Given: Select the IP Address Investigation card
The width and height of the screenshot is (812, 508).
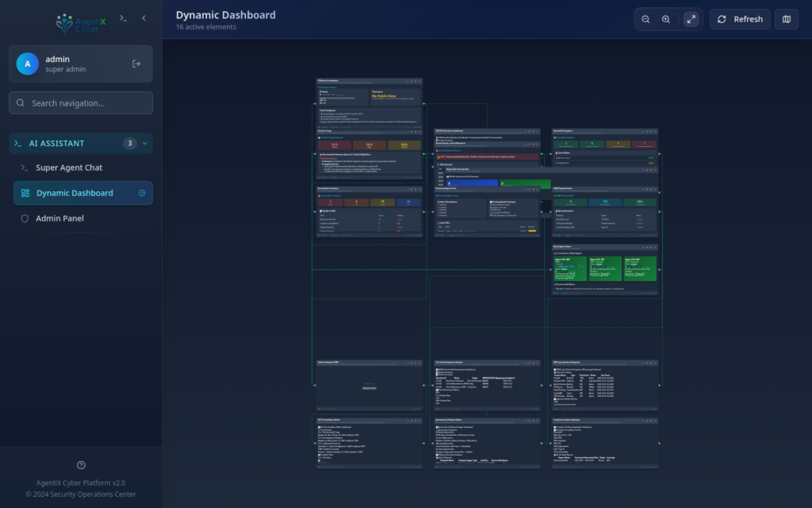Looking at the screenshot, I should [x=370, y=103].
